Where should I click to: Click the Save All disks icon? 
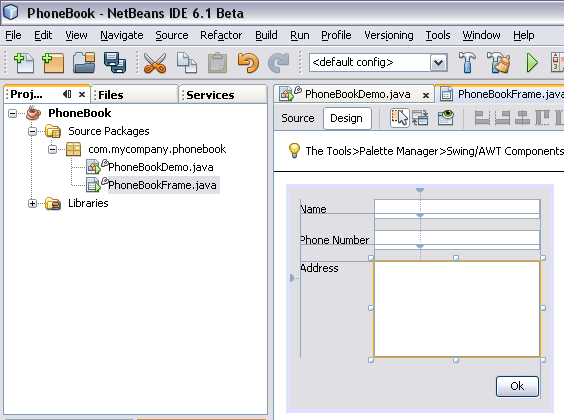tap(115, 63)
